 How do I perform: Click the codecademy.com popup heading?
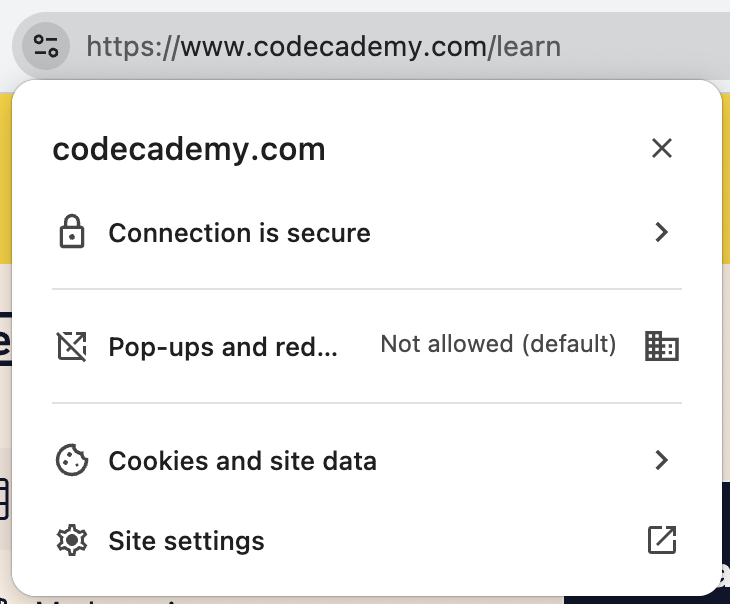pyautogui.click(x=188, y=149)
